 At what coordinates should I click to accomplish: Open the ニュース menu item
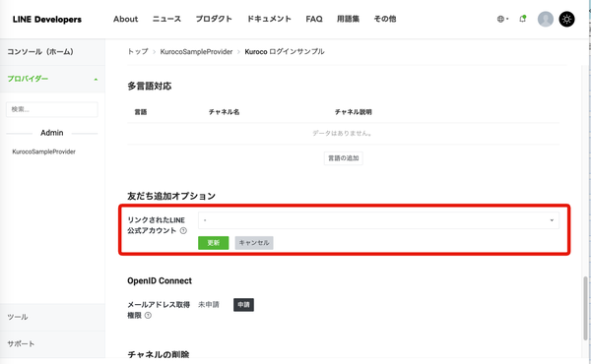(x=166, y=19)
